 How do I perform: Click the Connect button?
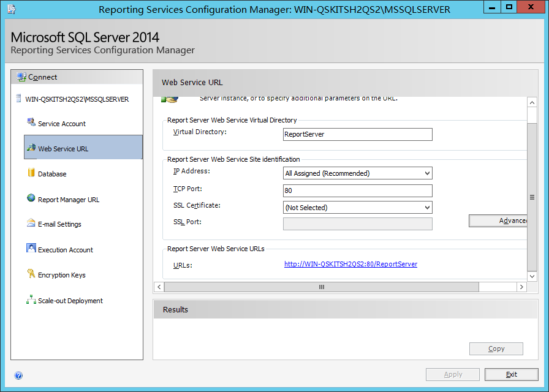pos(77,77)
